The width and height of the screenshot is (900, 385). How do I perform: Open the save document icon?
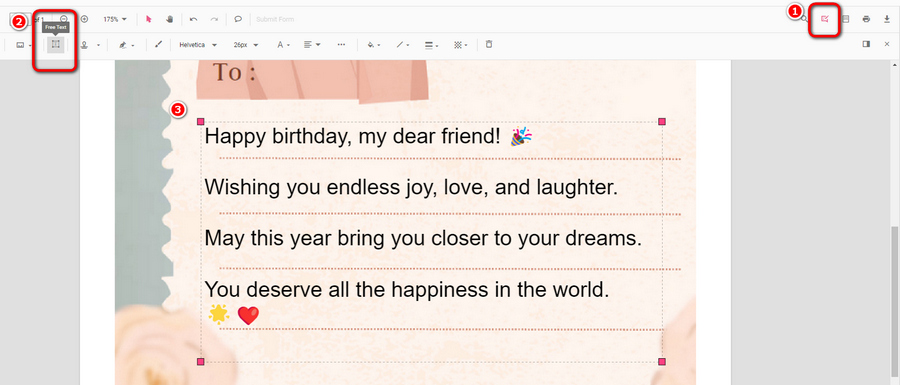[845, 19]
